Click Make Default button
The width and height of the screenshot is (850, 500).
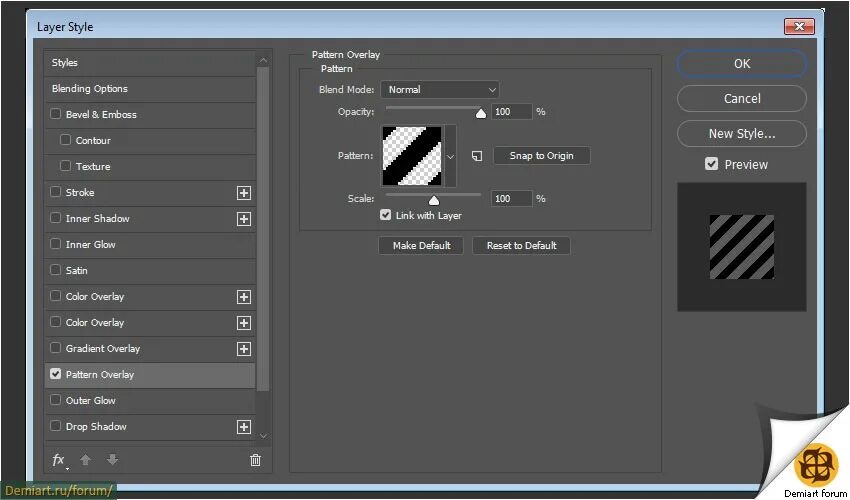click(421, 246)
